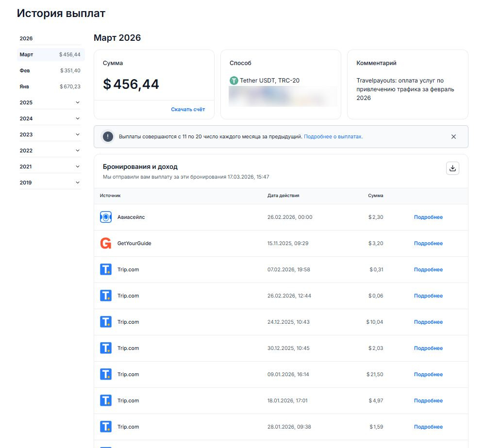Click the info exclamation icon in notice
The image size is (484, 448).
point(108,137)
